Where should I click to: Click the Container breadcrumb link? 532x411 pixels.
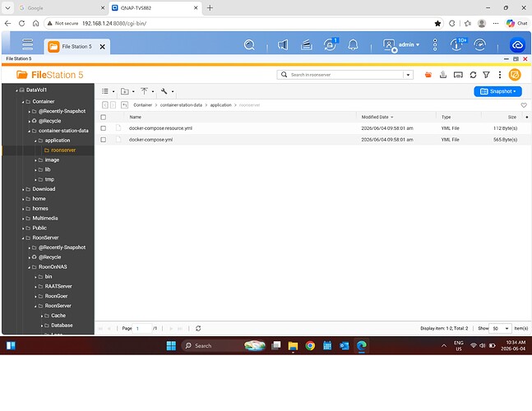coord(142,105)
